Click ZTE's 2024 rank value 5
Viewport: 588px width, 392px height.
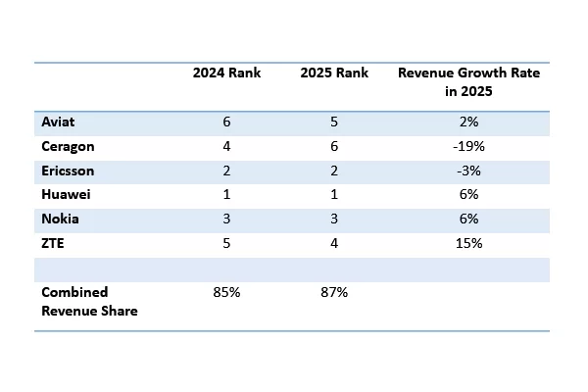point(226,243)
